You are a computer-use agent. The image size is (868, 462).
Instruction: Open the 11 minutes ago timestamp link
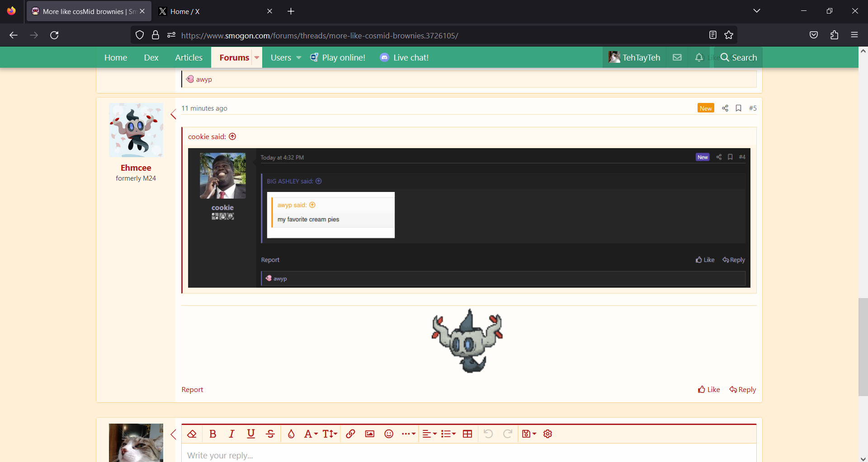point(204,108)
